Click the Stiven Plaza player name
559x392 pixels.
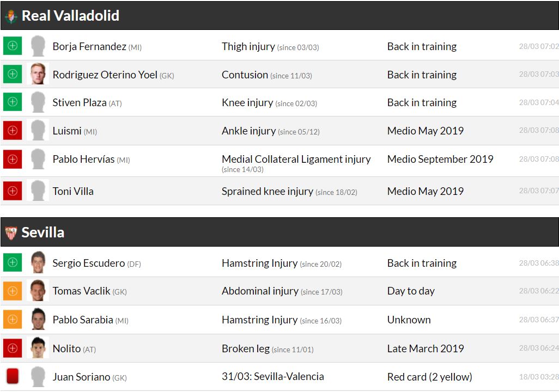click(x=80, y=102)
